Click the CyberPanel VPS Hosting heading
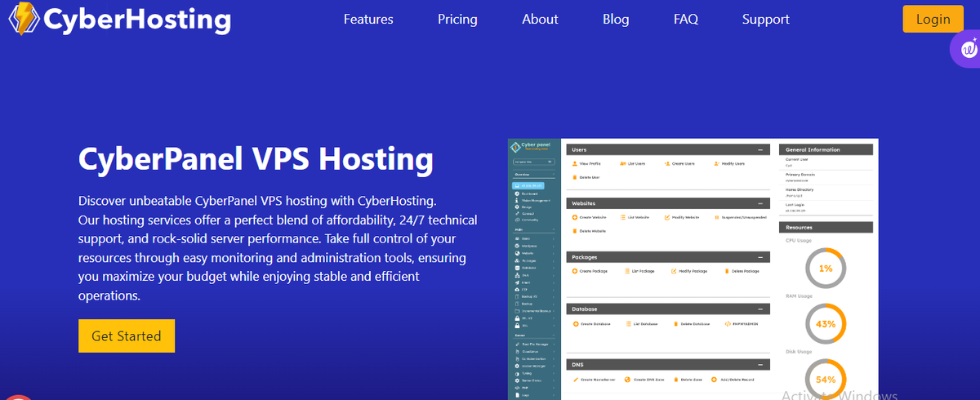This screenshot has height=400, width=980. [256, 158]
